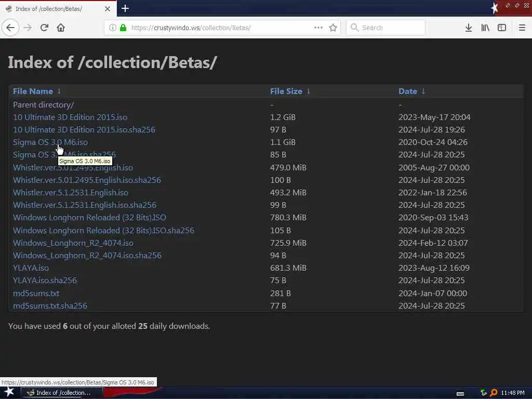Open YLAYA.iso.sha256 checksum file
This screenshot has height=399, width=532.
45,281
